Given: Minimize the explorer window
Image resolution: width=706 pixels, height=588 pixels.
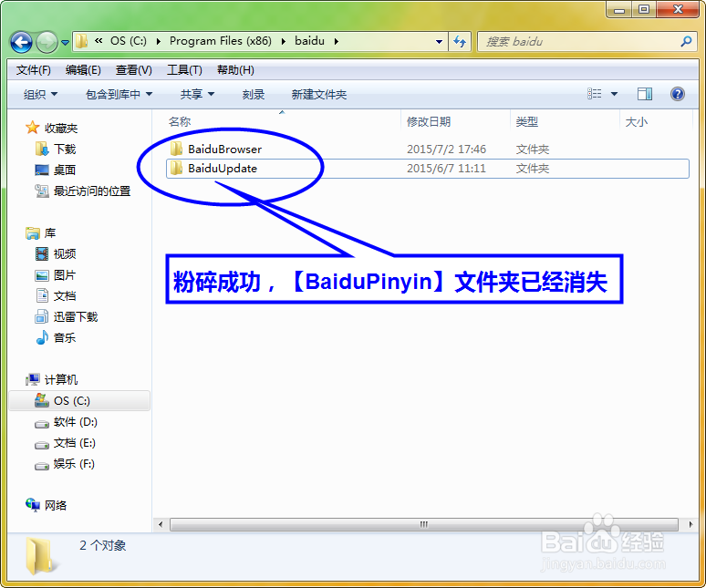Looking at the screenshot, I should click(619, 9).
